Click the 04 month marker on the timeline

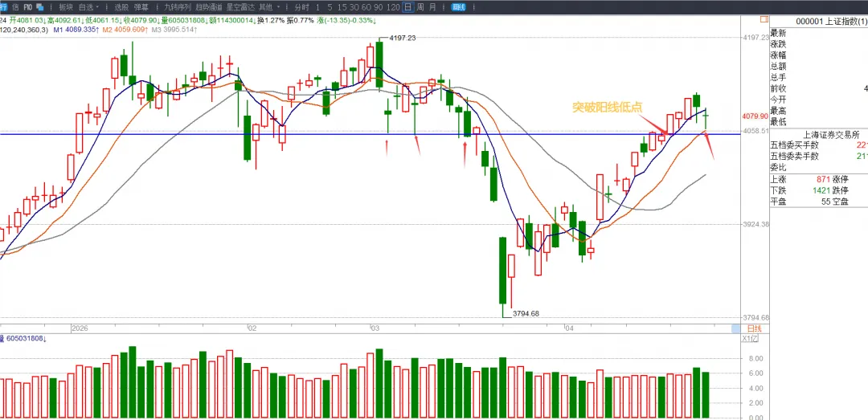(x=569, y=328)
